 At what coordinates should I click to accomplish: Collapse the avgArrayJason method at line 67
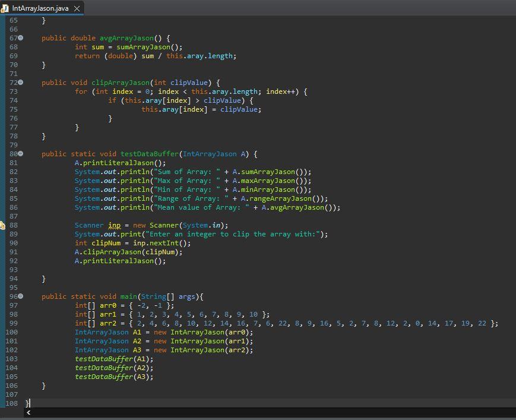click(21, 38)
